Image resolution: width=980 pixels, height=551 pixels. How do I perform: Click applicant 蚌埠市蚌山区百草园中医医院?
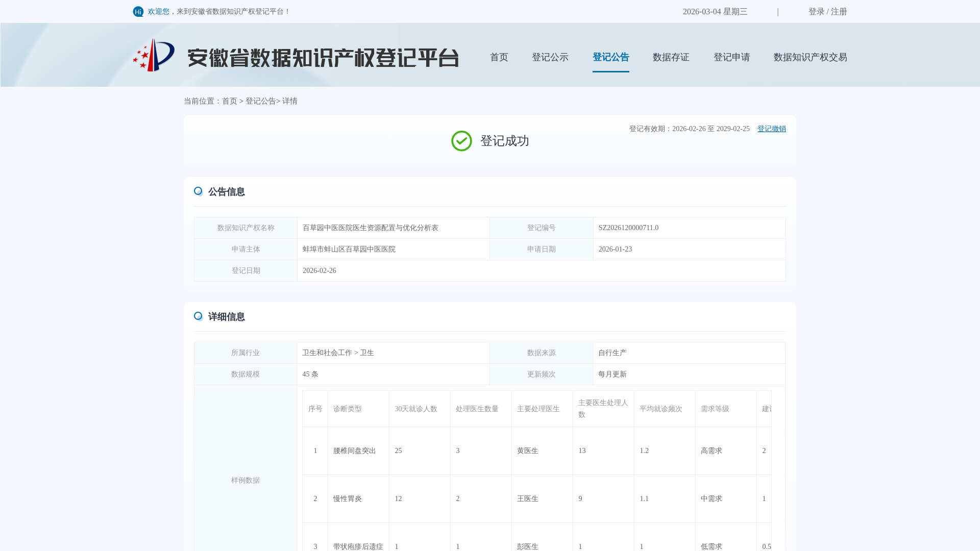click(x=349, y=249)
